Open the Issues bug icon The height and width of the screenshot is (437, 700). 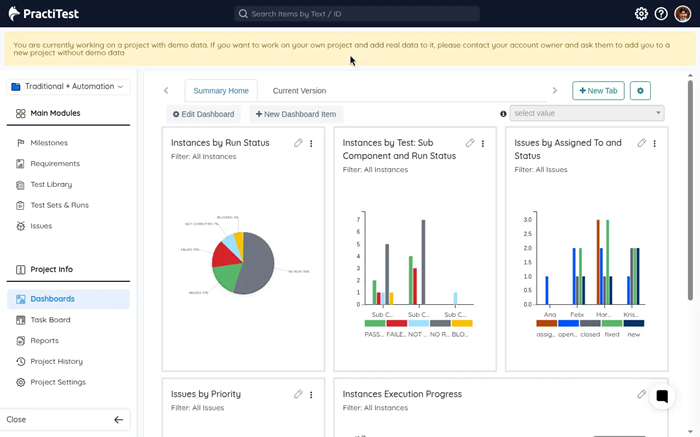coord(21,226)
